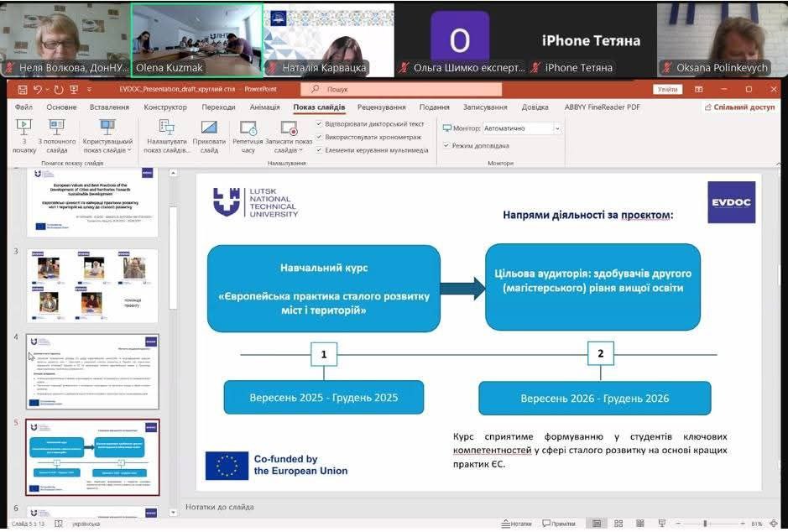The height and width of the screenshot is (532, 788).
Task: Switch to ABBYY FineReader PDF tab
Action: coord(602,107)
